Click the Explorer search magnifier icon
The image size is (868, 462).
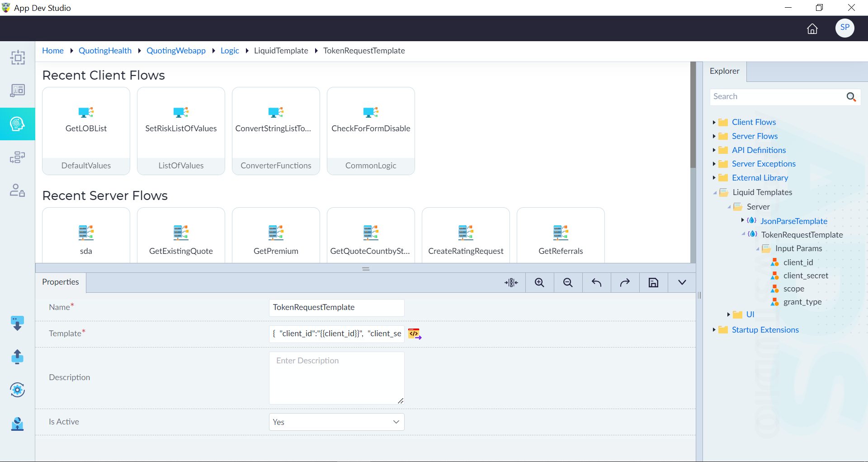pos(851,97)
